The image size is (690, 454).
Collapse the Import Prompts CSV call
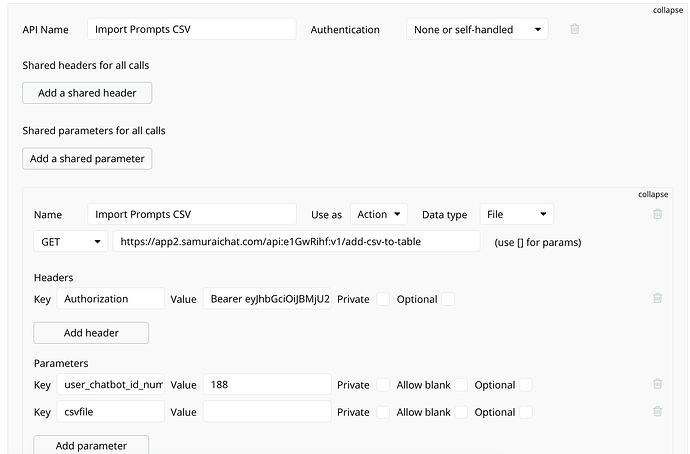(x=653, y=194)
